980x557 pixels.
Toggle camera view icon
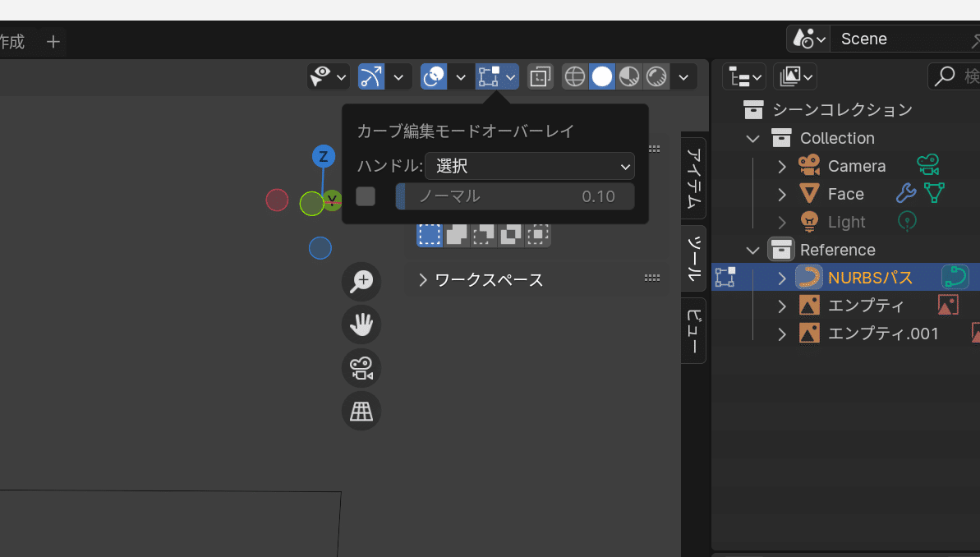pyautogui.click(x=361, y=367)
